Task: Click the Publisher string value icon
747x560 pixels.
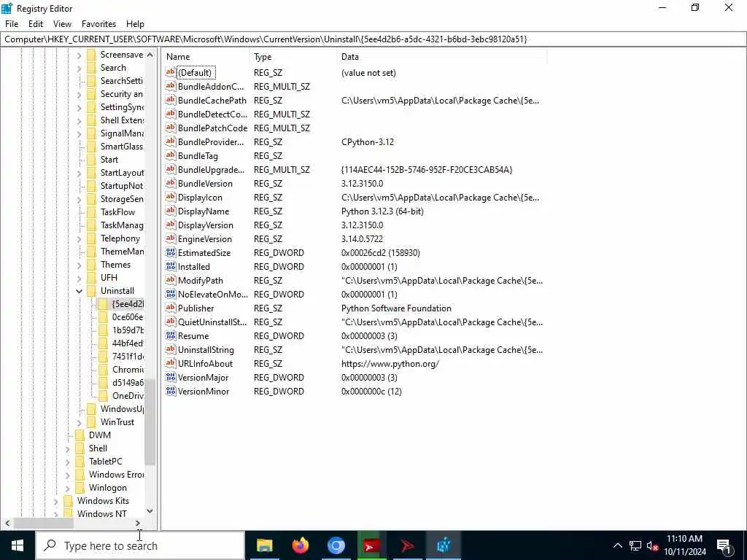Action: pyautogui.click(x=171, y=308)
